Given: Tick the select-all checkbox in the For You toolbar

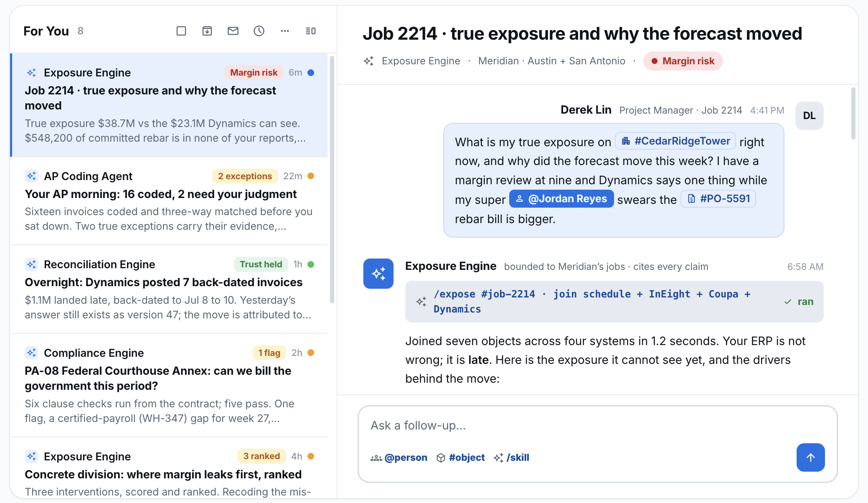Looking at the screenshot, I should click(181, 31).
